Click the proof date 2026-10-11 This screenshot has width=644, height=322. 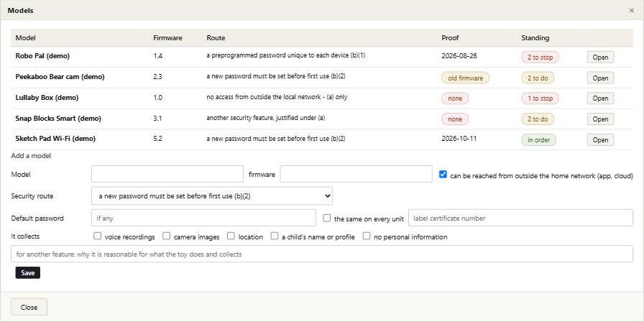click(x=459, y=139)
